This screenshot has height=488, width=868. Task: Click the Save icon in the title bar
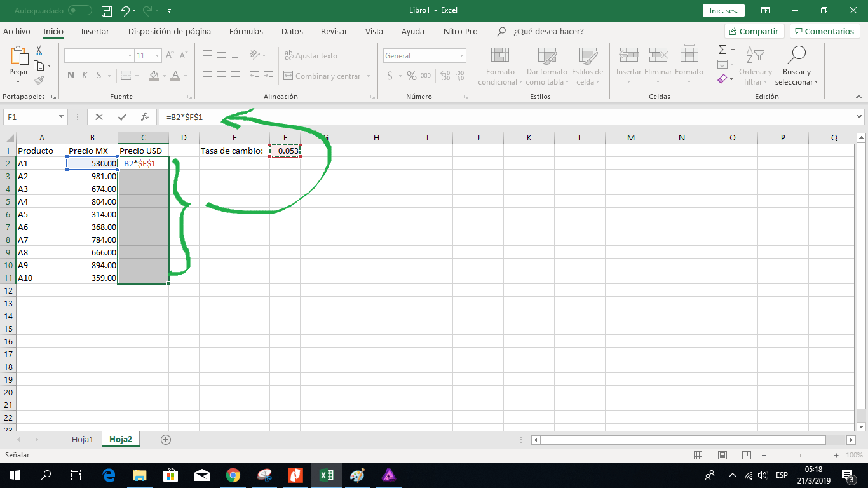point(107,11)
